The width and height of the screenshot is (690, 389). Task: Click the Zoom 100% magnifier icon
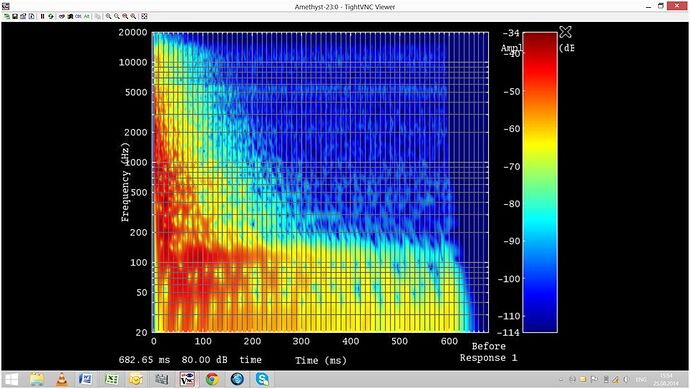(x=125, y=16)
